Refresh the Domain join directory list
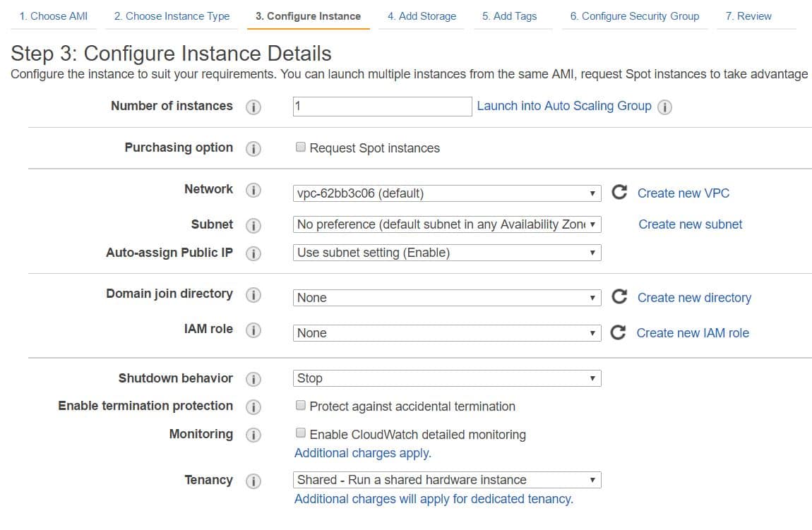Screen dimensions: 812x530 pyautogui.click(x=619, y=297)
